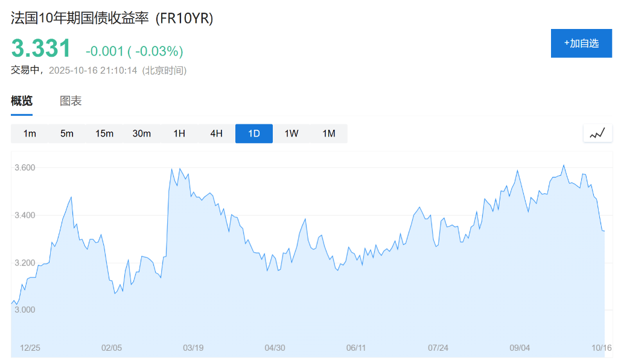Select the 1m timeframe
The image size is (618, 364).
click(30, 133)
